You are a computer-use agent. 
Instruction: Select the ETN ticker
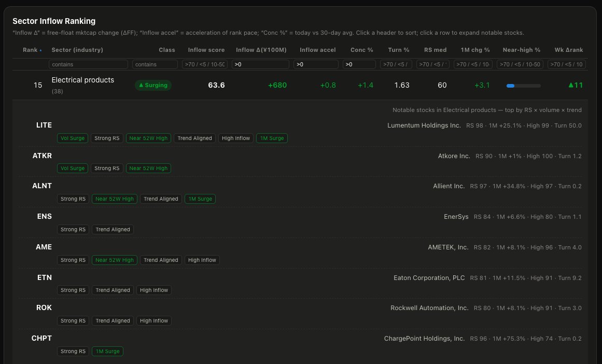coord(45,277)
